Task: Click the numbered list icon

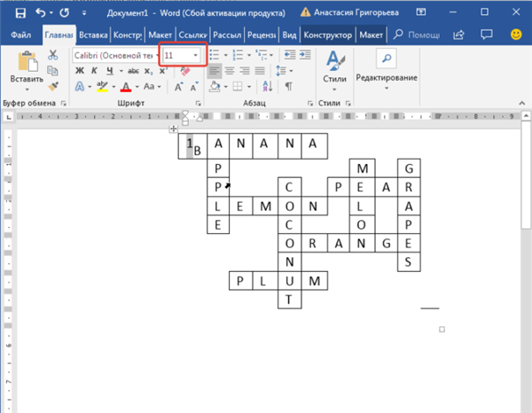Action: tap(238, 55)
